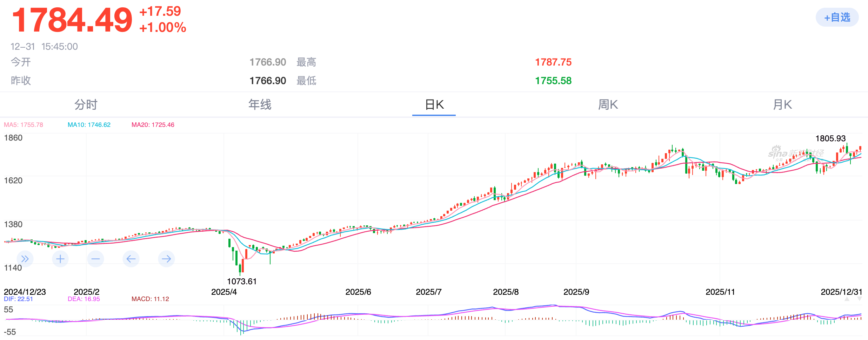The image size is (868, 340).
Task: Click the 今开 label
Action: point(21,62)
